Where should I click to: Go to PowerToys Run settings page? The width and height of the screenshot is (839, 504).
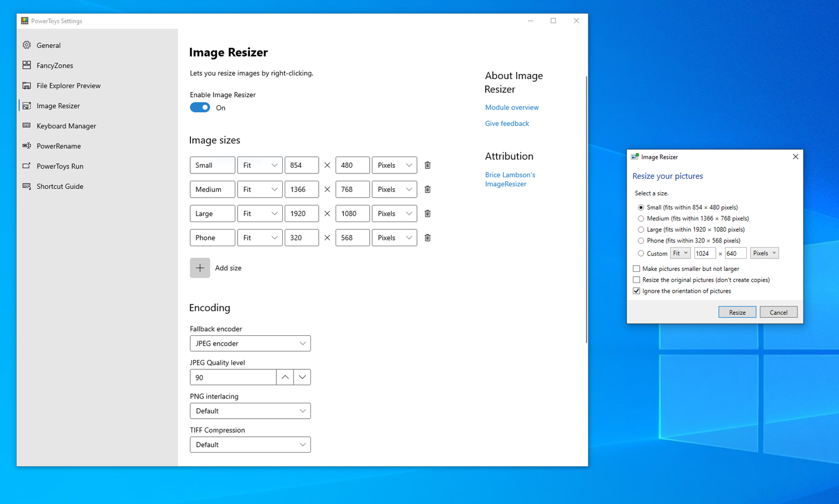click(x=60, y=166)
